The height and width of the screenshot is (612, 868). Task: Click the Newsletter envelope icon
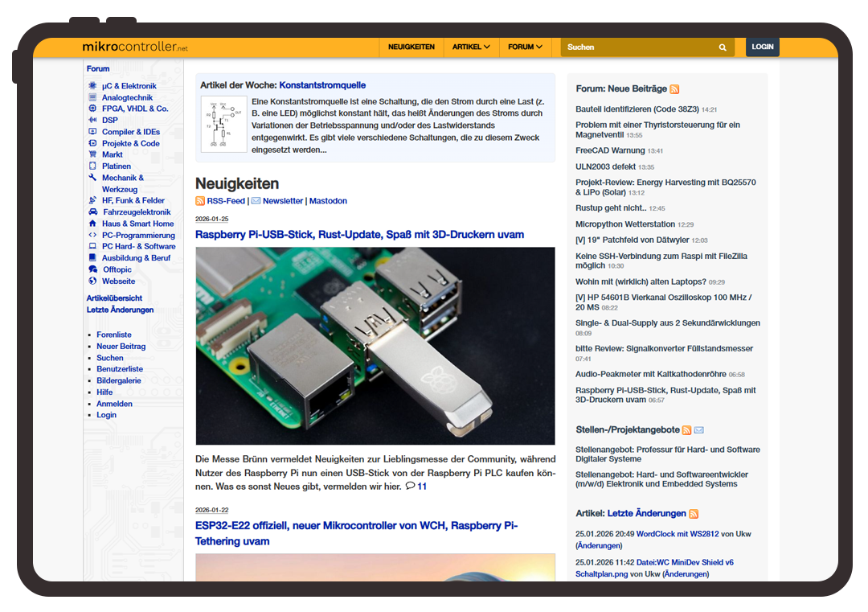256,201
